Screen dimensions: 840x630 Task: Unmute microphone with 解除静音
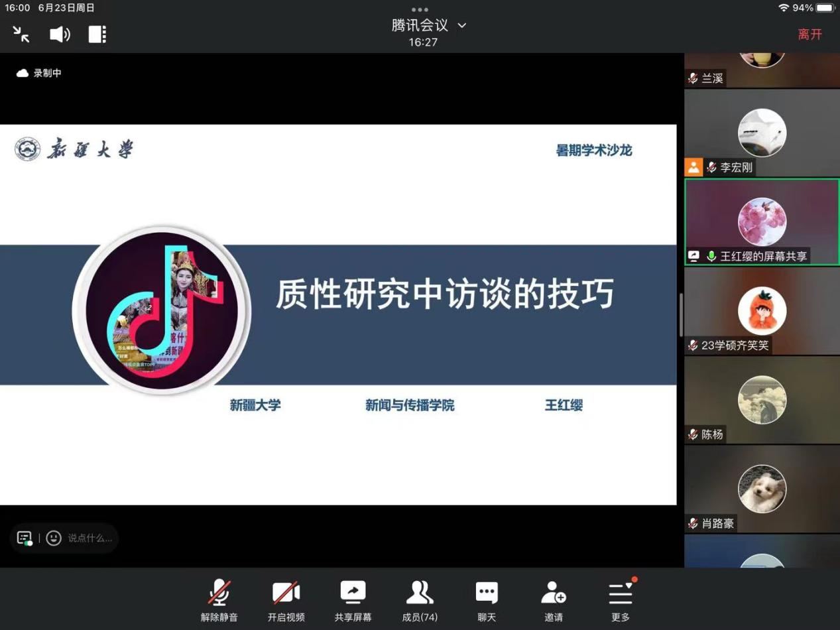pyautogui.click(x=219, y=599)
